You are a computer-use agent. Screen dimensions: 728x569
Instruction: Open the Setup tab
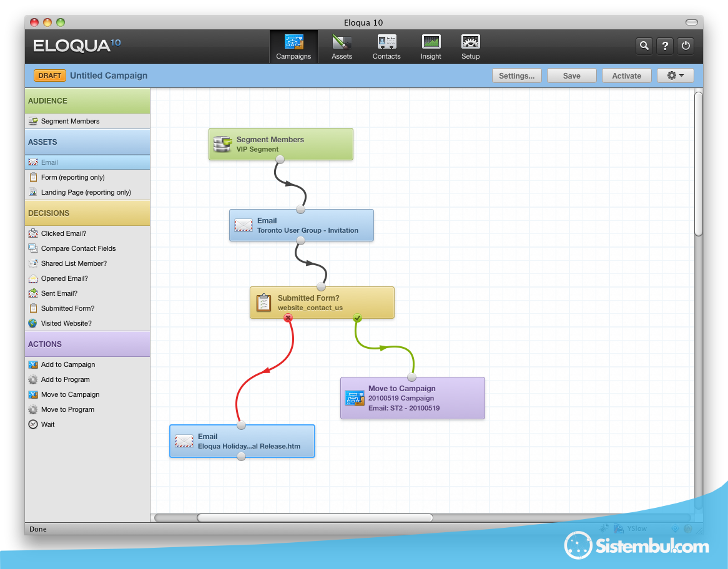click(x=470, y=47)
